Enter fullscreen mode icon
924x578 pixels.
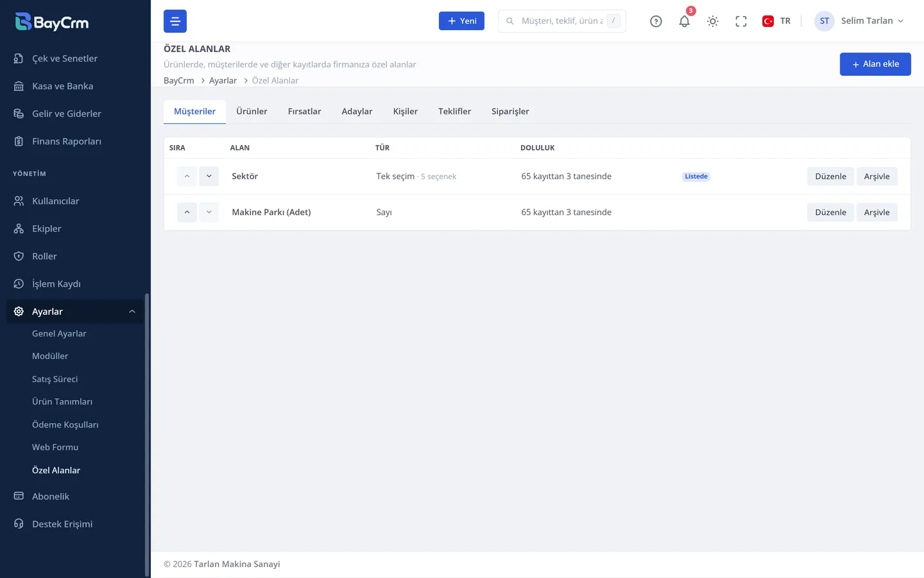pyautogui.click(x=741, y=21)
